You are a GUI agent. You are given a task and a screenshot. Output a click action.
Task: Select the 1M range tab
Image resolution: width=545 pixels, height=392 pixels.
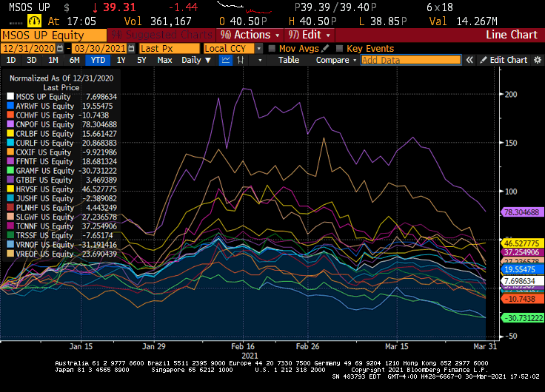click(53, 60)
